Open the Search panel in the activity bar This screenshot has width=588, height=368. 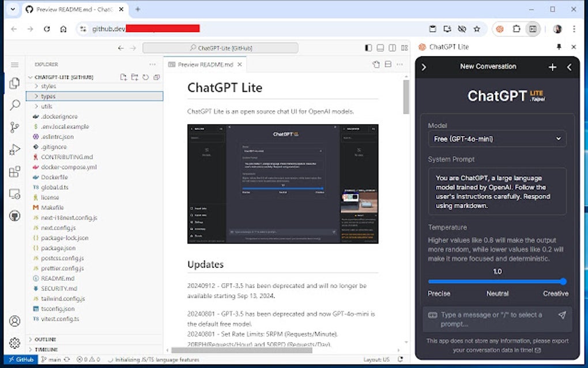[x=14, y=105]
